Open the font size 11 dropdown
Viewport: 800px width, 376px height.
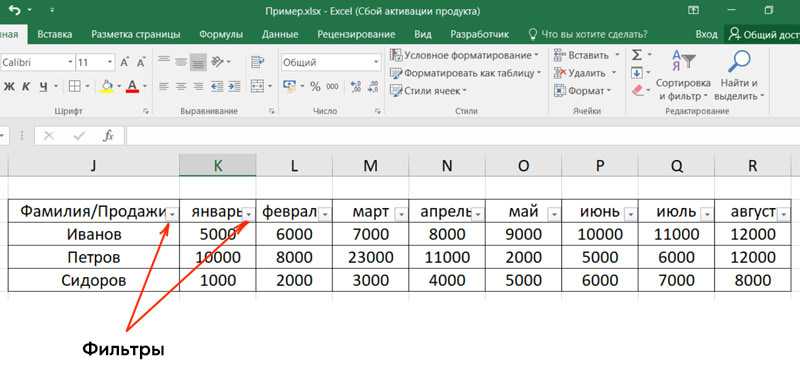coord(110,62)
